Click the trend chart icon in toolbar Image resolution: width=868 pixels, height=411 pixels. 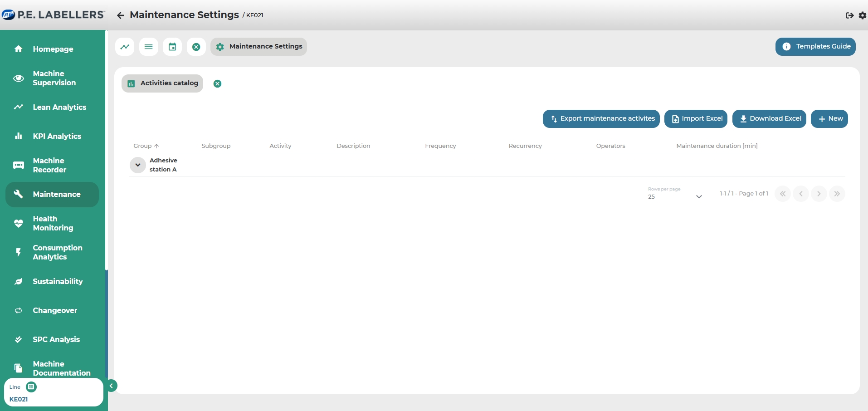point(125,47)
